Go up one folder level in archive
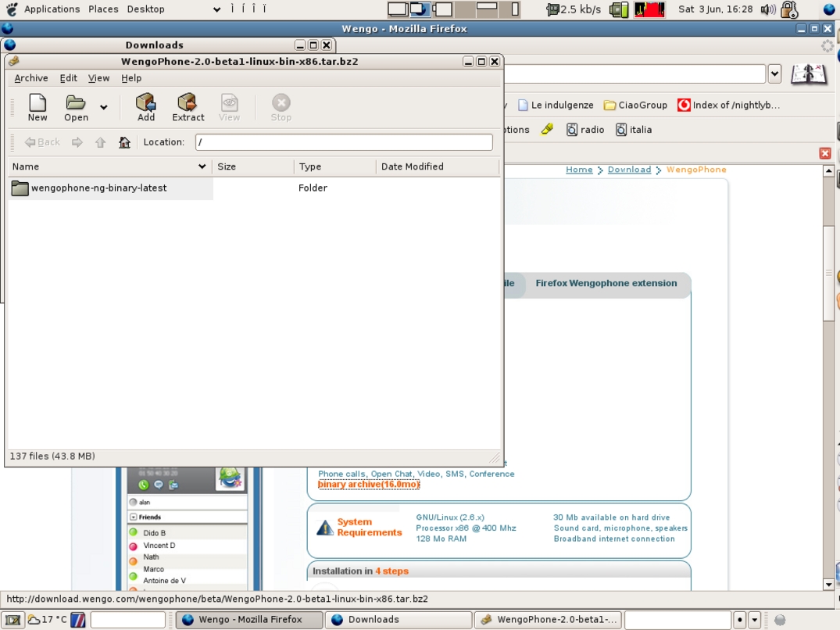The image size is (840, 630). pyautogui.click(x=100, y=142)
